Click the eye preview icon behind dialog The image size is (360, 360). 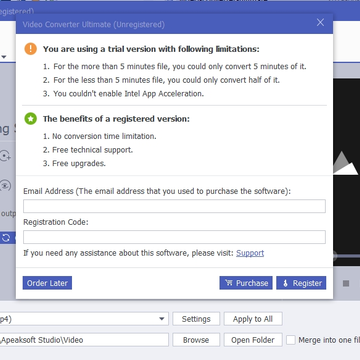[x=5, y=186]
